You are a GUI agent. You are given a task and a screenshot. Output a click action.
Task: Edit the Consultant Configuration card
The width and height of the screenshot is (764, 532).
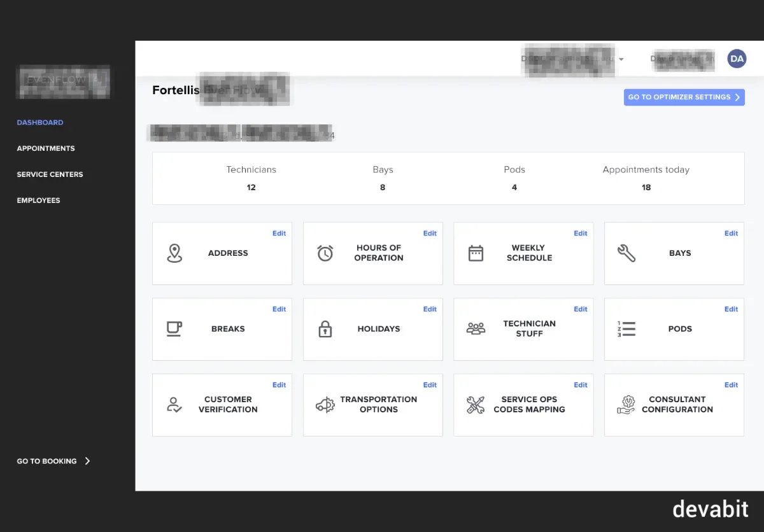[x=731, y=385]
